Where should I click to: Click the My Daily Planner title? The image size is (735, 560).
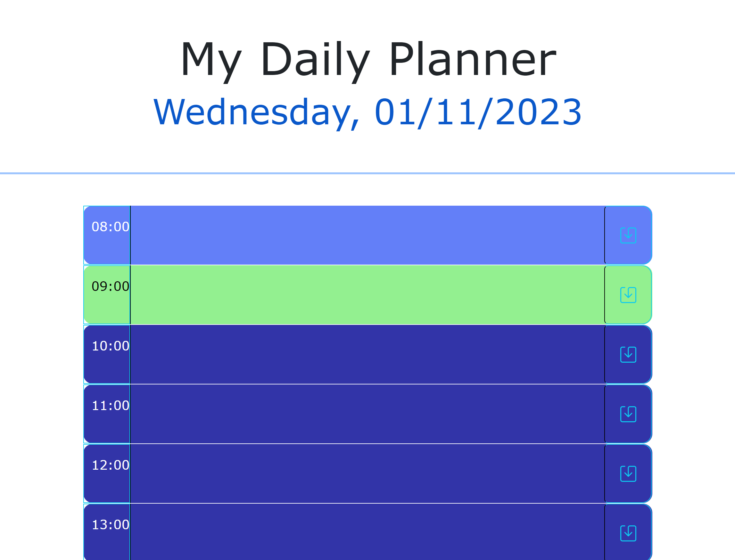(x=367, y=60)
